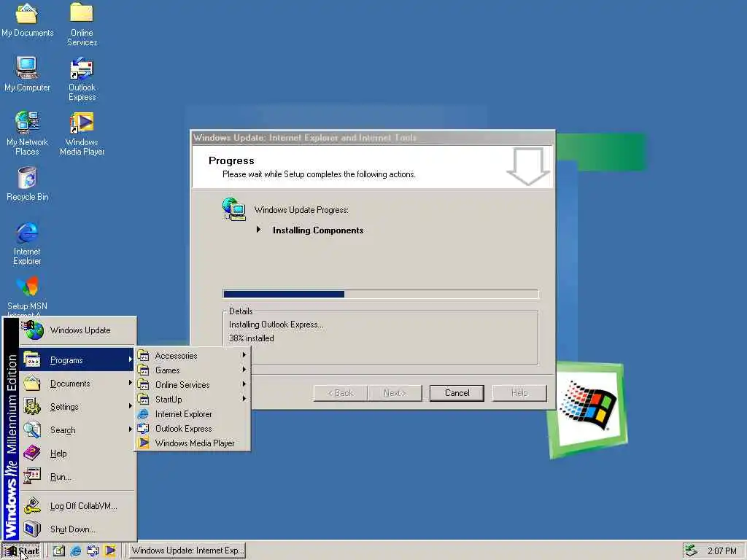Image resolution: width=747 pixels, height=560 pixels.
Task: Click the Windows Update Progress computer icon
Action: click(234, 209)
